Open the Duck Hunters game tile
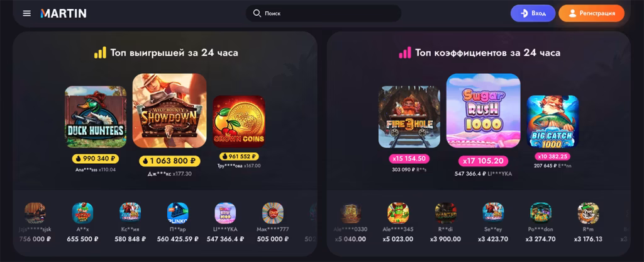This screenshot has height=262, width=644. [x=96, y=117]
